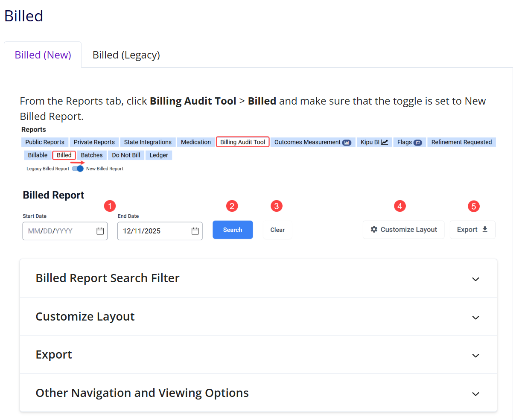Click the download arrow icon on Export
Image resolution: width=522 pixels, height=420 pixels.
point(485,229)
